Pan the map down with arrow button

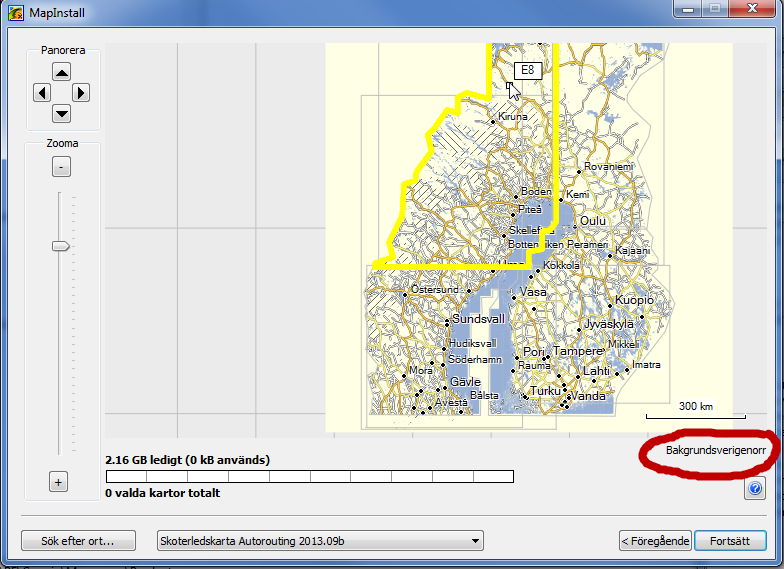(x=61, y=113)
